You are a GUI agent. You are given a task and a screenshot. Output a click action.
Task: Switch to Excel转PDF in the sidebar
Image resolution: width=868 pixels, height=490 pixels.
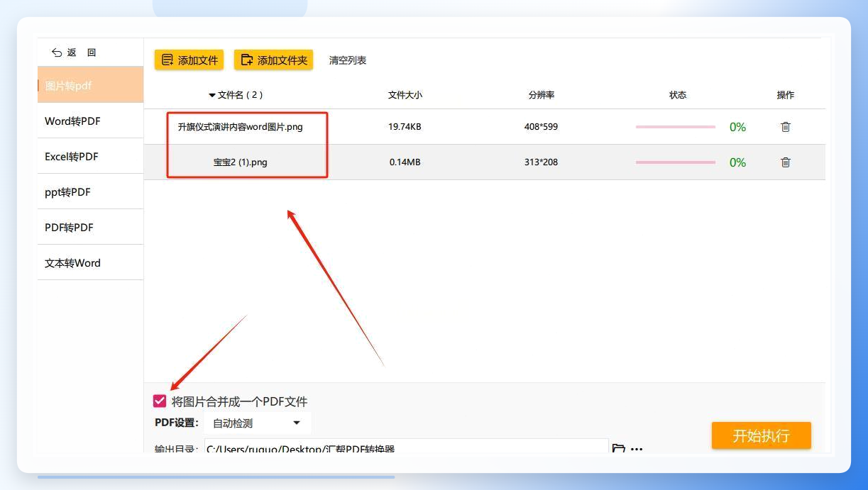coord(90,156)
